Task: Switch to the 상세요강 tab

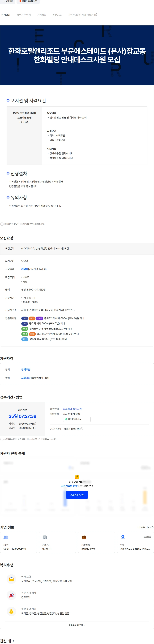Action: pos(6,15)
